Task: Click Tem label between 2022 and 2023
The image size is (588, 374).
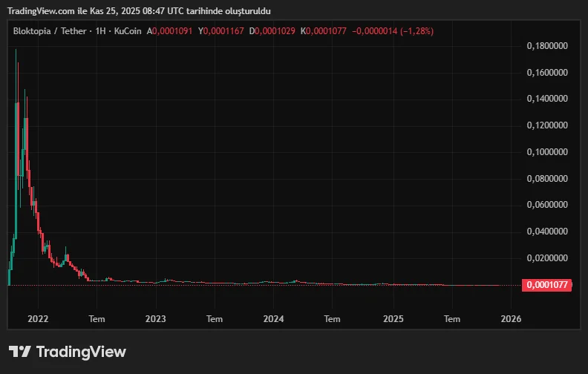Action: [x=97, y=318]
